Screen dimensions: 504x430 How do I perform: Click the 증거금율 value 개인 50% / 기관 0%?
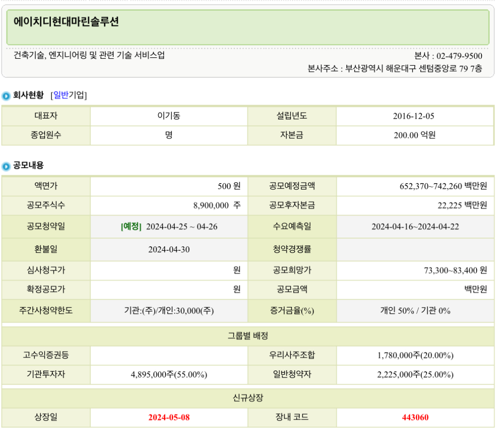tap(415, 311)
